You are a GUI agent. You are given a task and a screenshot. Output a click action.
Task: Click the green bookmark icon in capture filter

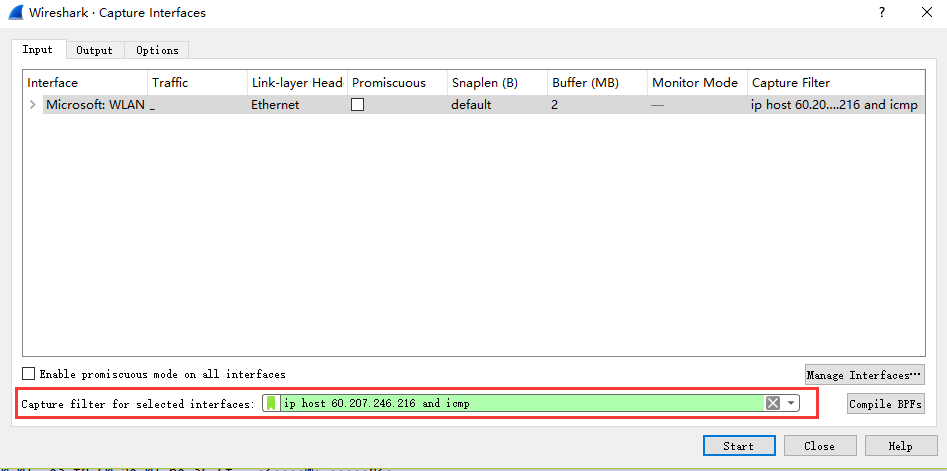point(272,403)
